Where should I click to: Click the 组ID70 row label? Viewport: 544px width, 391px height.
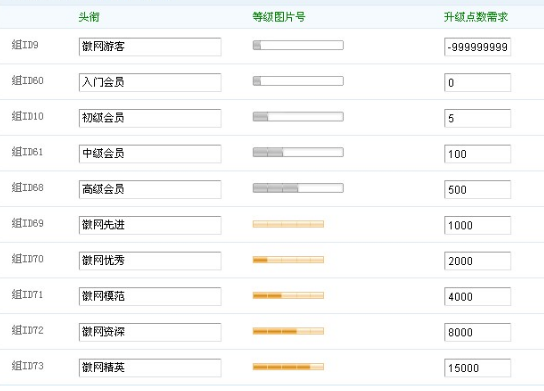[x=27, y=259]
